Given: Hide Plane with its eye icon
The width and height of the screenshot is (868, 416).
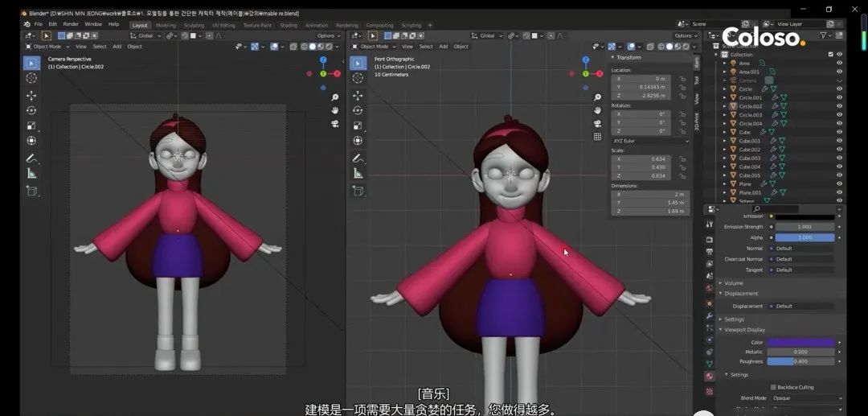Looking at the screenshot, I should (x=839, y=184).
